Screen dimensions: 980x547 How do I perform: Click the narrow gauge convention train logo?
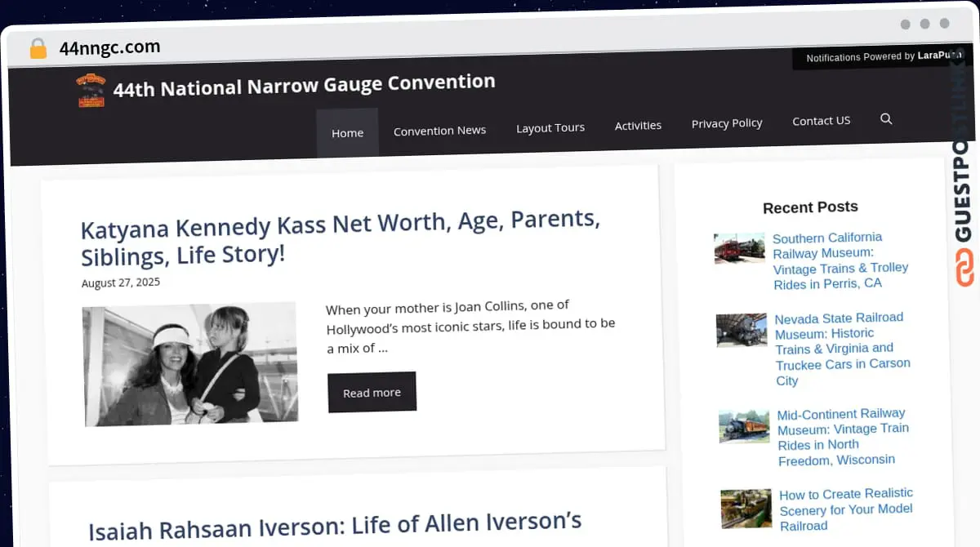point(90,89)
